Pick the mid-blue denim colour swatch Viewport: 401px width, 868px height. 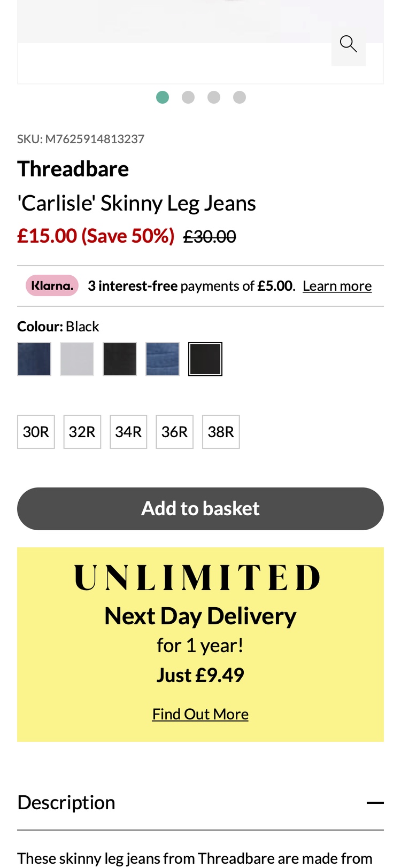click(x=163, y=359)
